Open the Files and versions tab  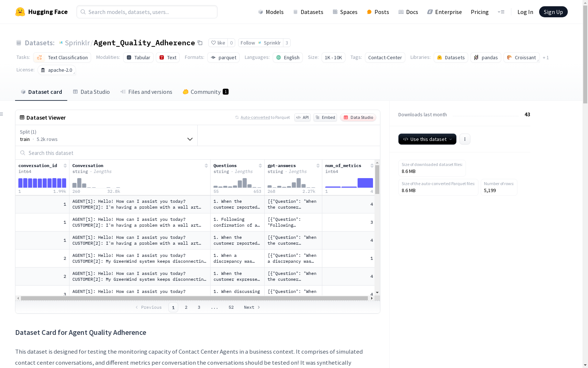146,92
